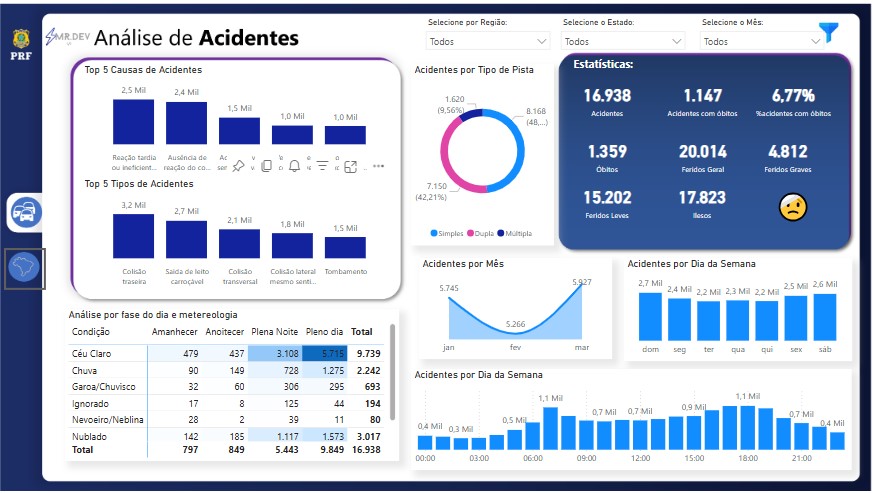Open the visual's filter lines icon
Viewport: 873px width, 493px height.
tap(322, 165)
